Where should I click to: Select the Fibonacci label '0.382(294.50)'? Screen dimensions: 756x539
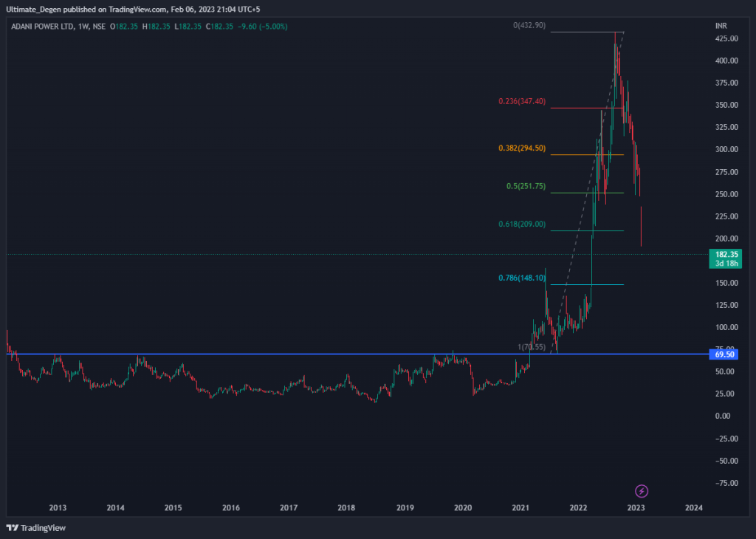(x=522, y=148)
